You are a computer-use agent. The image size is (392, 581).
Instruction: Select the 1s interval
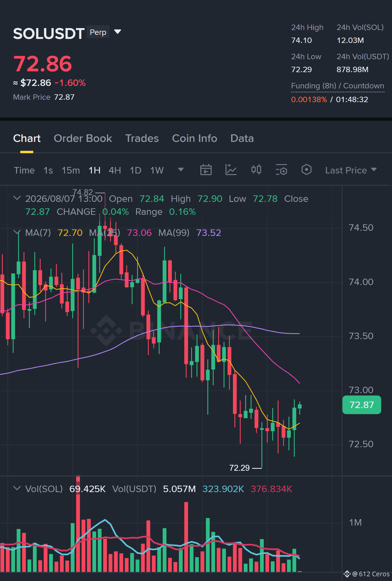pyautogui.click(x=48, y=170)
